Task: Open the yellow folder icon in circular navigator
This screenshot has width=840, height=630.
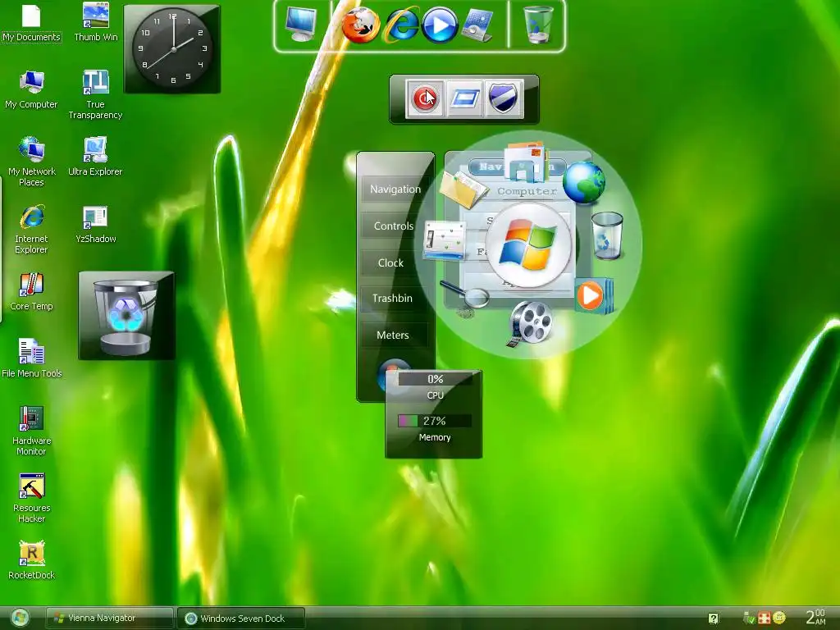Action: pos(463,189)
